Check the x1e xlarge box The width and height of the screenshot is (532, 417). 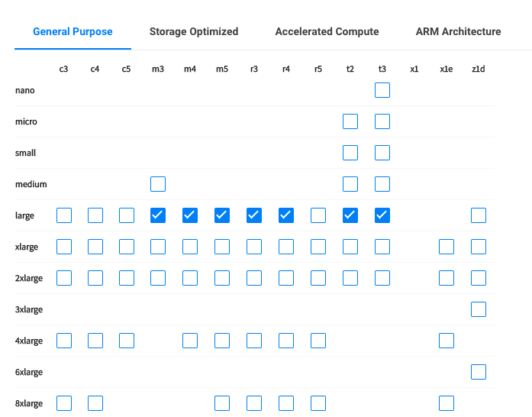447,247
